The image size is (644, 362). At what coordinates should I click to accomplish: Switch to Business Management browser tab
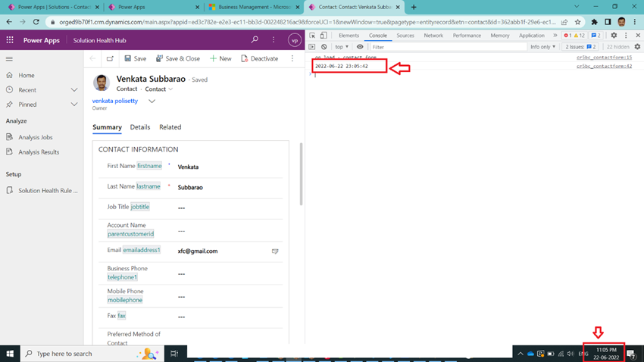[255, 7]
